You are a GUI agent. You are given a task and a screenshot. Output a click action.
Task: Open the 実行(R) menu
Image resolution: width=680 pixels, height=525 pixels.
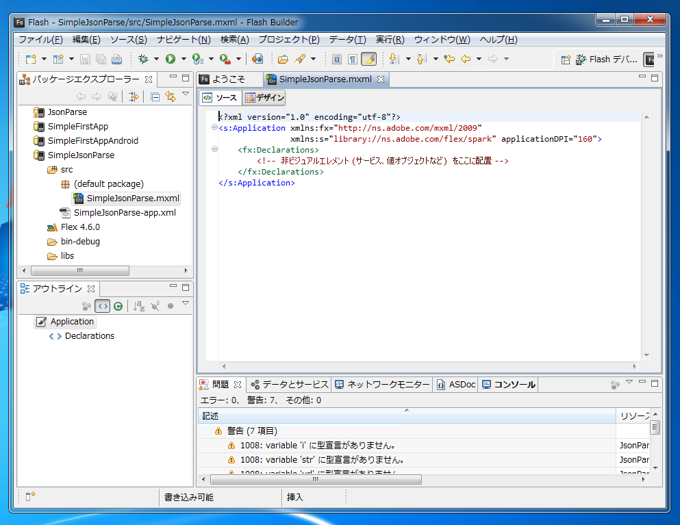point(390,40)
